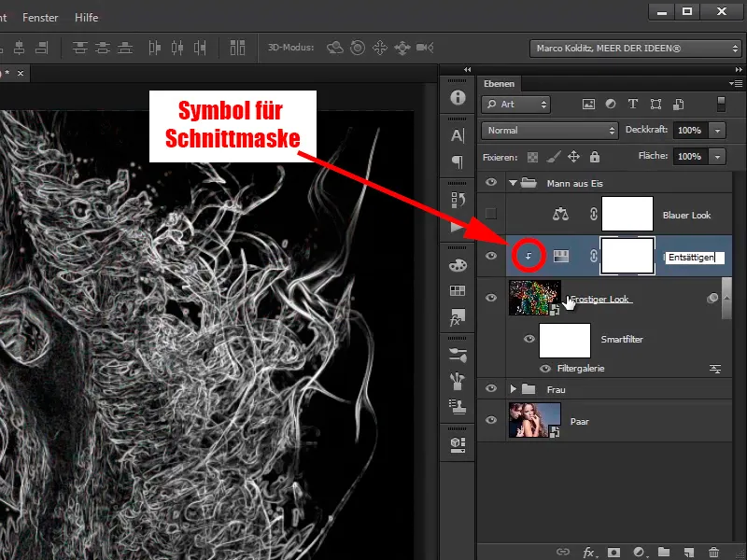Lock all (padlock icon)
Screen dimensions: 747x560
pos(595,157)
